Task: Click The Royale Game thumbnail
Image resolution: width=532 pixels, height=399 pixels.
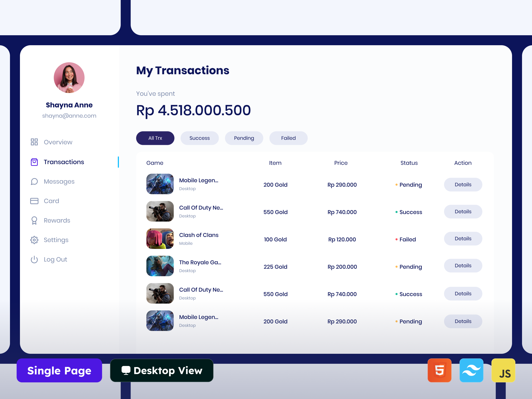Action: pyautogui.click(x=160, y=266)
